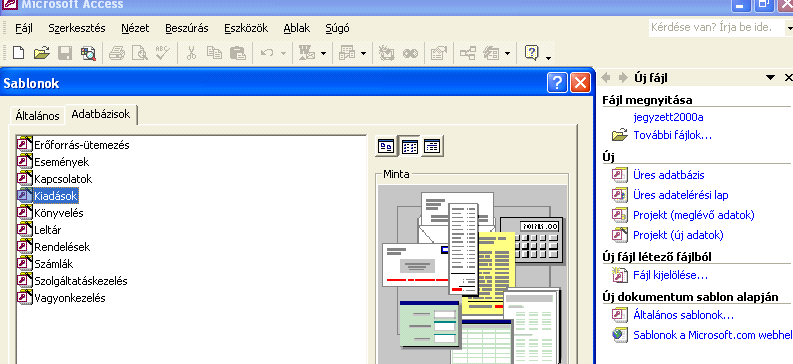The width and height of the screenshot is (793, 364).
Task: Expand the toolbar options arrow
Action: point(549,58)
